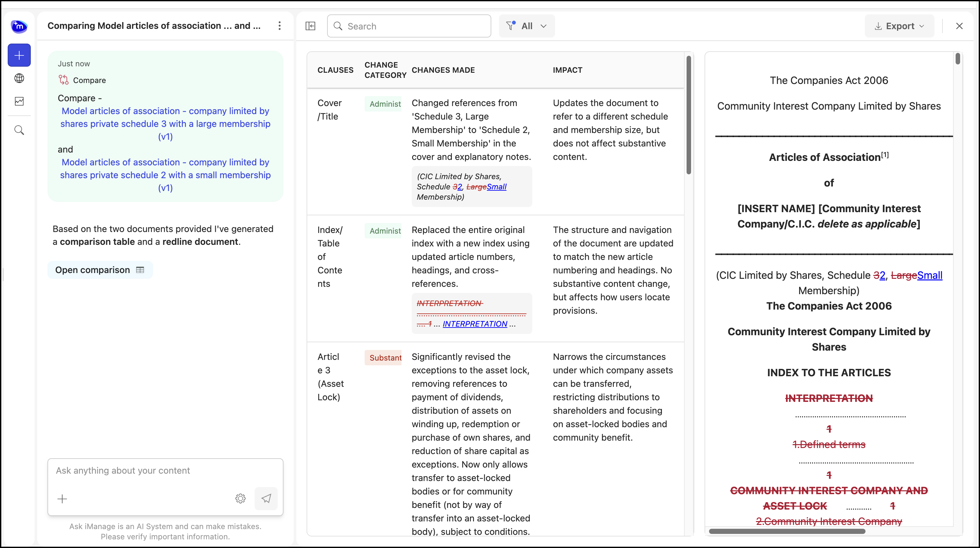Click the Ask anything chat input
This screenshot has height=548, width=980.
(165, 471)
